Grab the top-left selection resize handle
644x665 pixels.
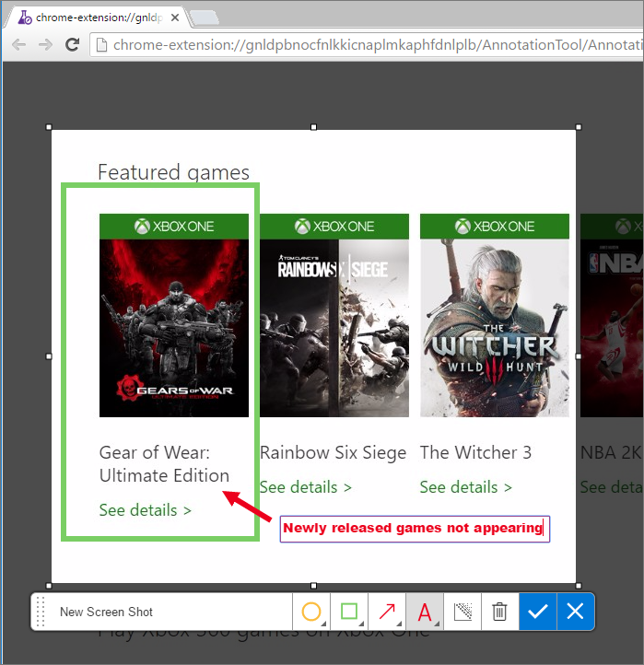(x=49, y=127)
